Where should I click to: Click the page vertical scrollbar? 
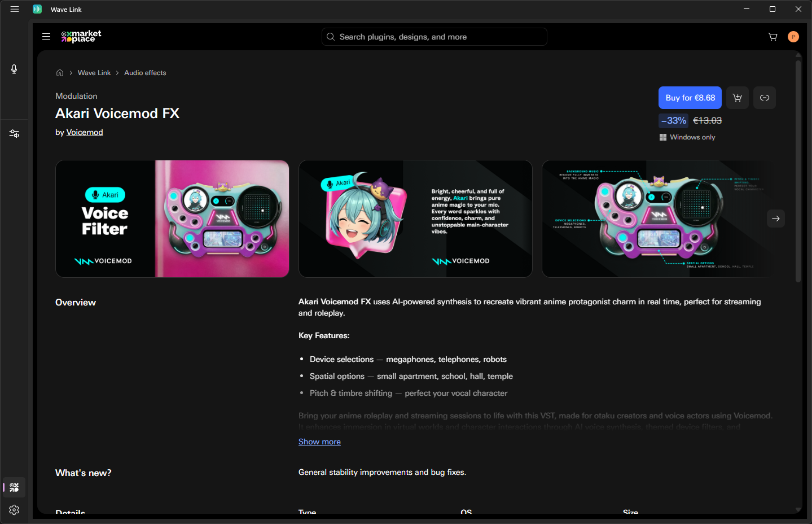pos(798,169)
